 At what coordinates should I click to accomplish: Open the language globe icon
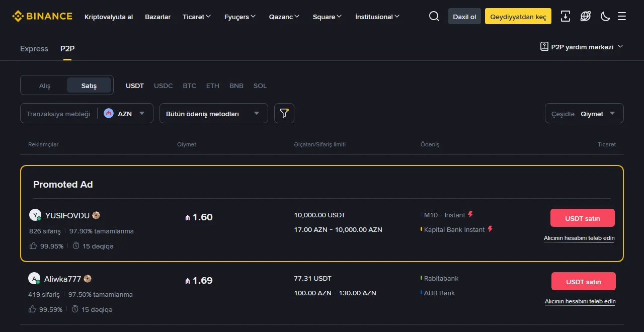pos(586,16)
